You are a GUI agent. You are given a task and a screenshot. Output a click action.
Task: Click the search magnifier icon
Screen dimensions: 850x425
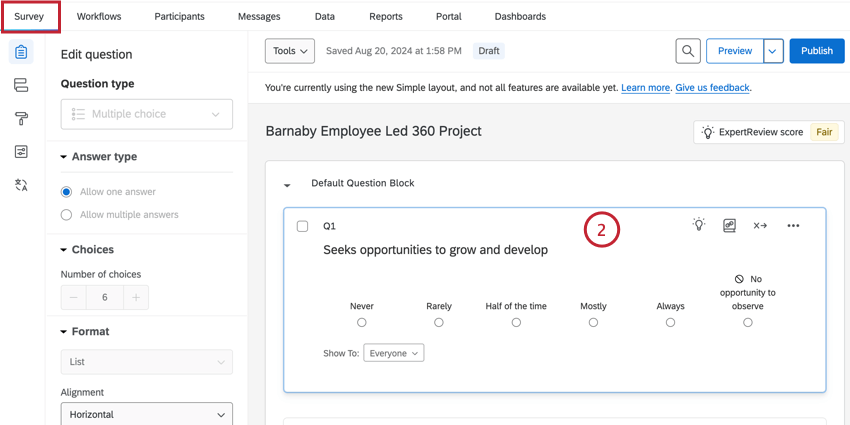point(687,51)
